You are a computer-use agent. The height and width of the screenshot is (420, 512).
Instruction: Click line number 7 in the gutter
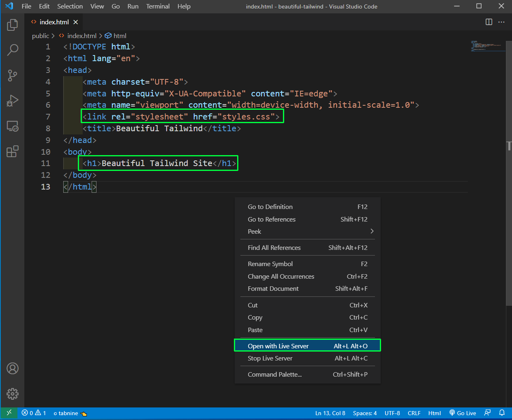[48, 117]
